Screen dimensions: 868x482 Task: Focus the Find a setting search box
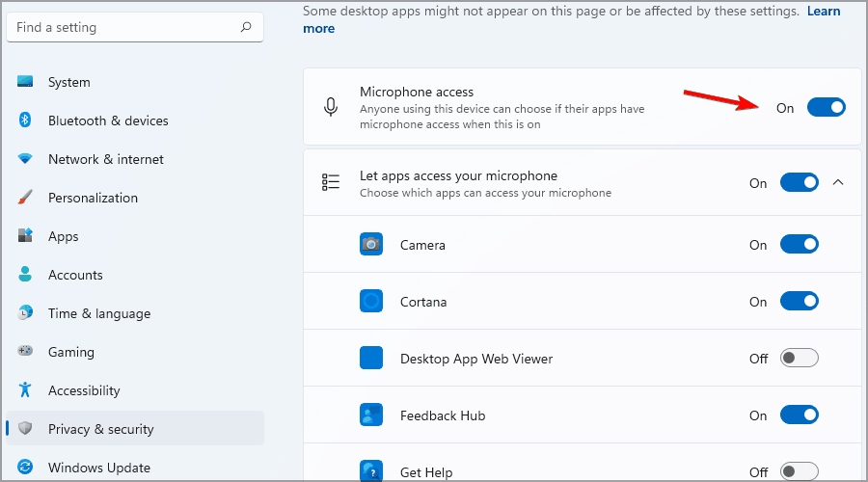click(135, 27)
